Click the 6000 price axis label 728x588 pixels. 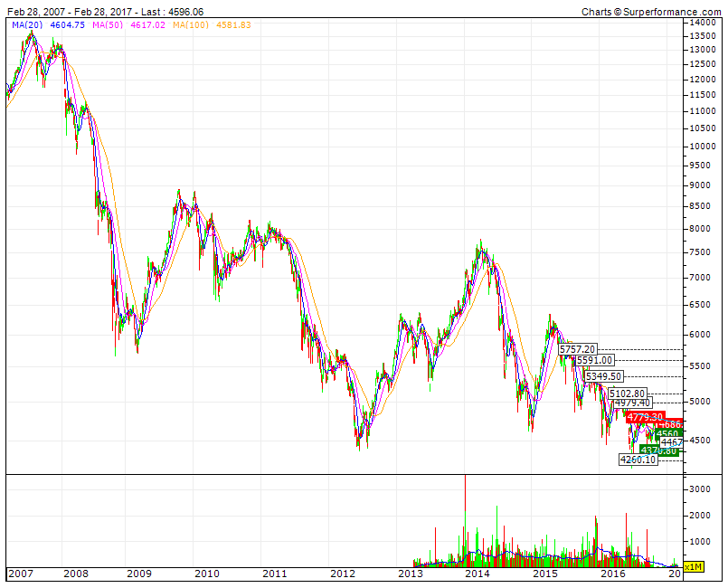point(701,335)
